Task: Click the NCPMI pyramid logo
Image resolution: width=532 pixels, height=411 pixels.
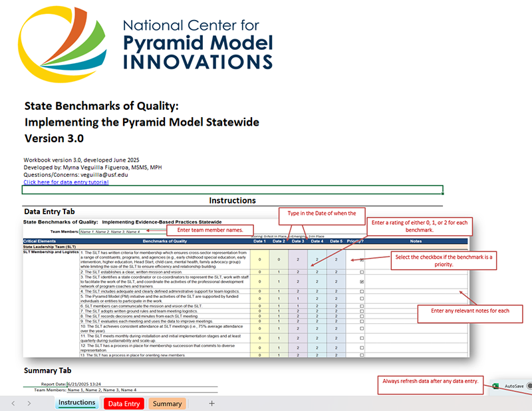Action: pyautogui.click(x=63, y=43)
